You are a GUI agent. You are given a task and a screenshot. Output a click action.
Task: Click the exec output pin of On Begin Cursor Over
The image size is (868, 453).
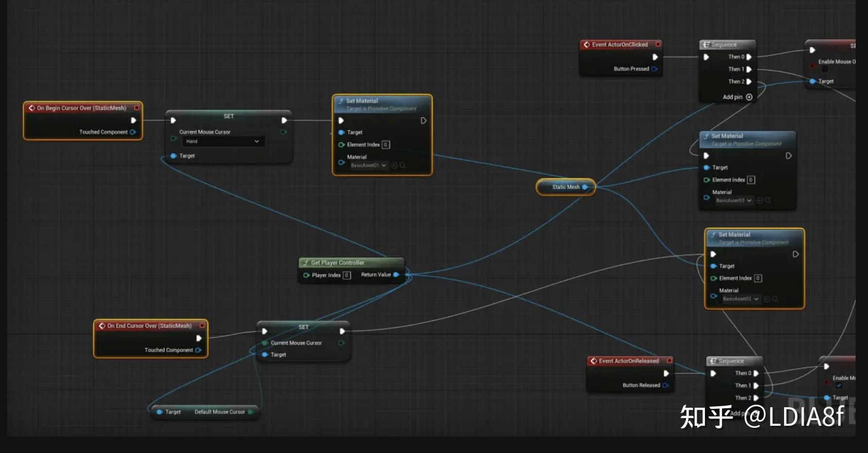134,120
